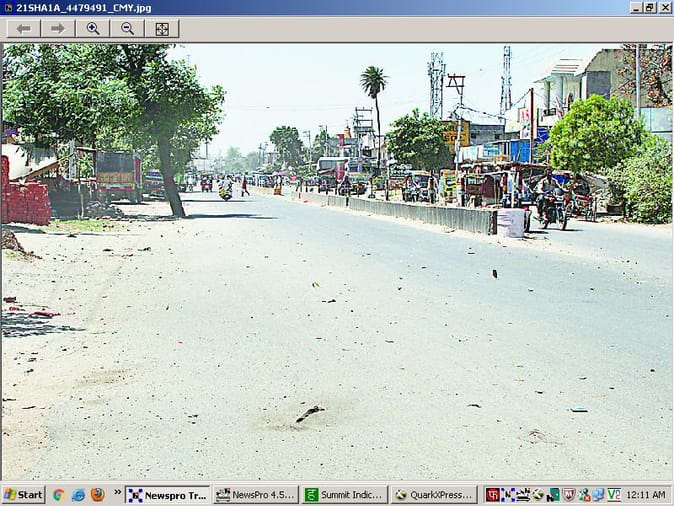Image resolution: width=674 pixels, height=506 pixels.
Task: Go to the next image with forward arrow
Action: pyautogui.click(x=58, y=29)
